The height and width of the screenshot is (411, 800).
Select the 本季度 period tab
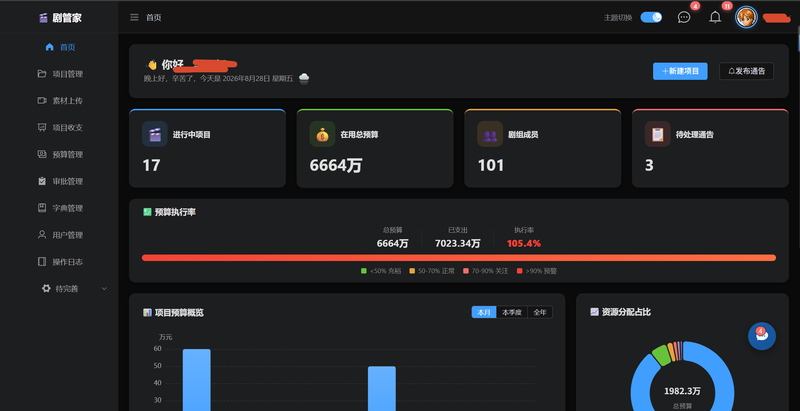pyautogui.click(x=512, y=313)
